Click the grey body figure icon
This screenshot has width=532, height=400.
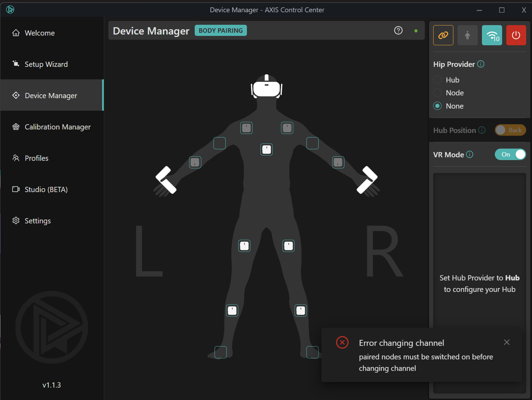click(x=467, y=35)
